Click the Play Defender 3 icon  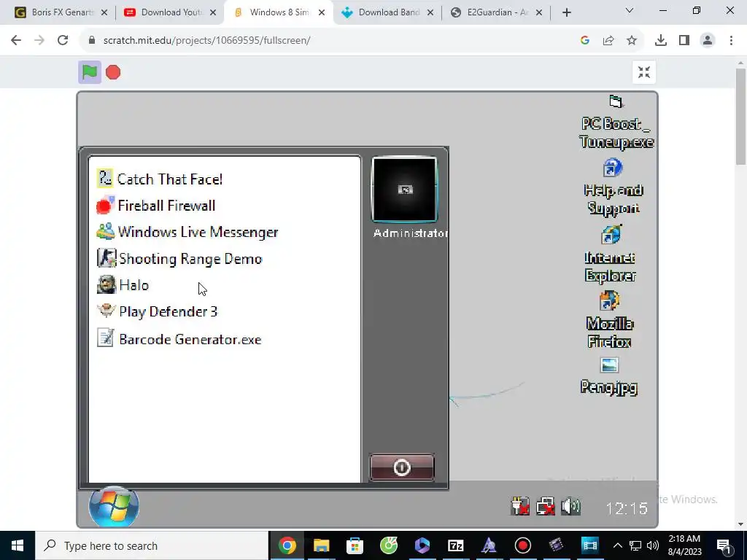pyautogui.click(x=106, y=311)
